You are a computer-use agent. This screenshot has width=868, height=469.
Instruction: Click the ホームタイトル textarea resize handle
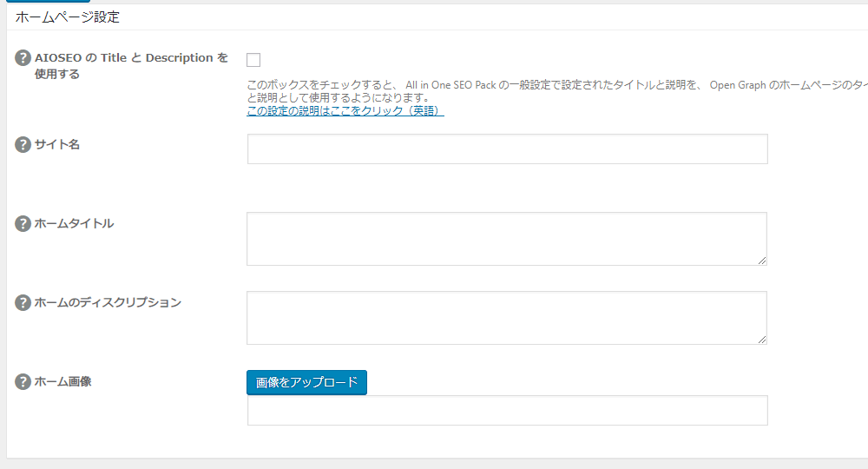point(762,260)
